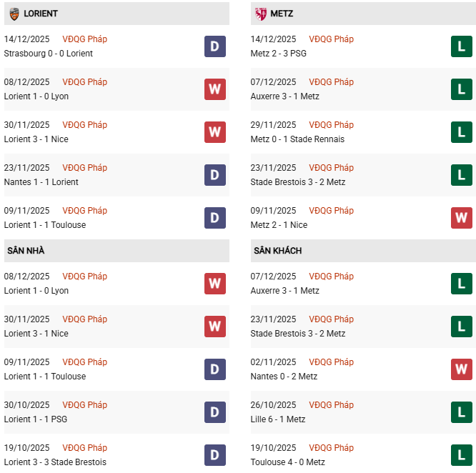The image size is (476, 473).
Task: Click loss badge for Metz 0 - 1 Stade Rennais
Action: (x=462, y=132)
